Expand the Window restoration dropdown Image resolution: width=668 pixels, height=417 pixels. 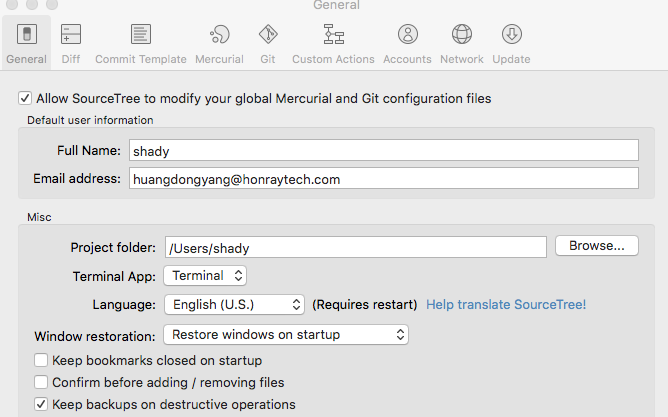(x=286, y=335)
